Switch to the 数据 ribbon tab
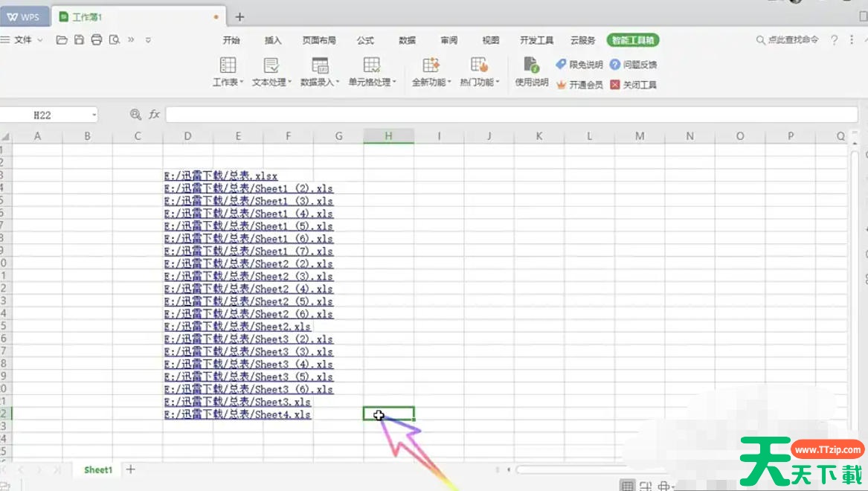The width and height of the screenshot is (868, 491). pyautogui.click(x=407, y=40)
